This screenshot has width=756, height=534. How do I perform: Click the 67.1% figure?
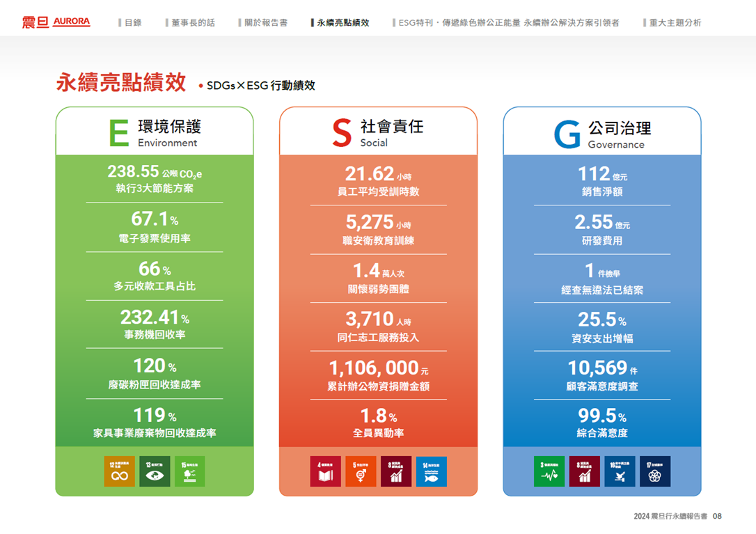point(155,219)
